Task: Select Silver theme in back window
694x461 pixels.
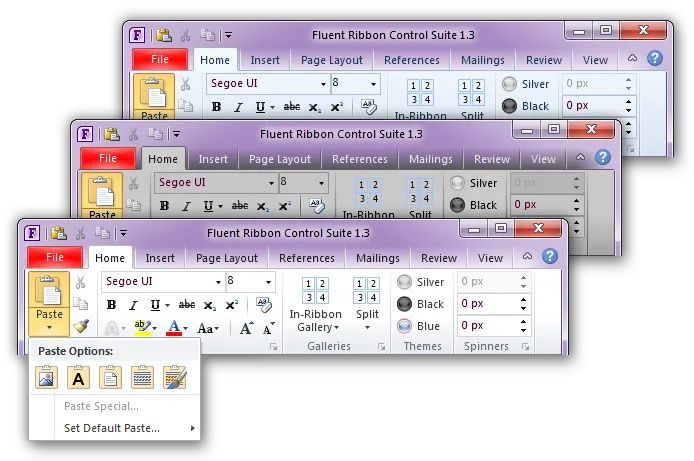Action: (525, 84)
